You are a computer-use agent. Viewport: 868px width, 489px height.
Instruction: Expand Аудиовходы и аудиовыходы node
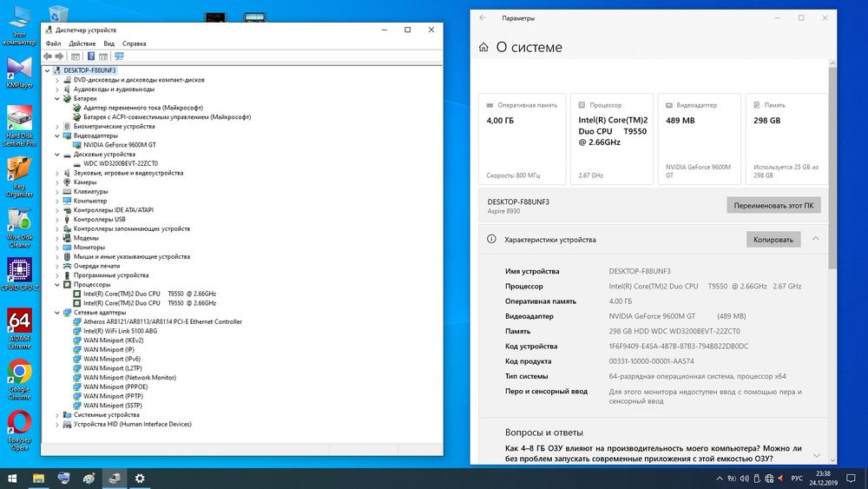click(57, 89)
